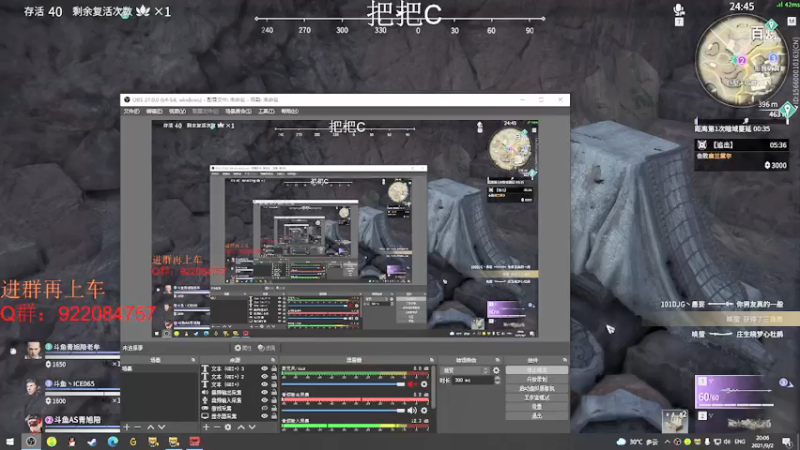Image resolution: width=800 pixels, height=450 pixels.
Task: Add a new scene with the plus icon
Action: click(127, 427)
